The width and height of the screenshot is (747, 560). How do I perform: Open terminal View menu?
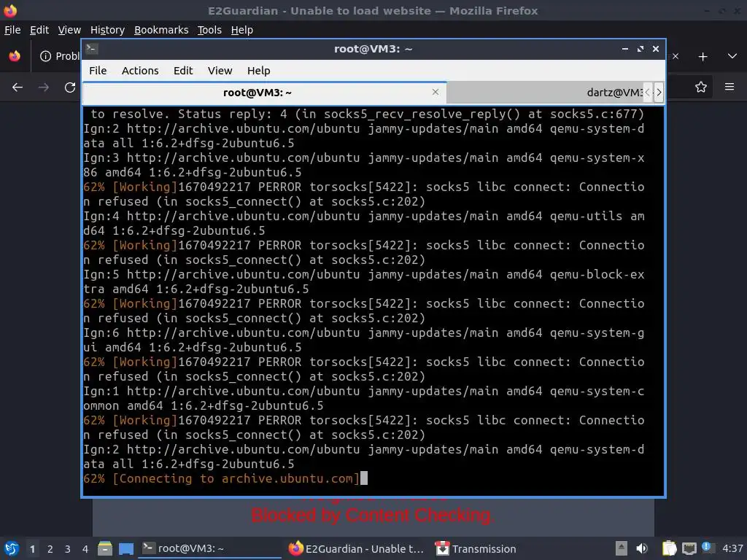[x=220, y=71]
